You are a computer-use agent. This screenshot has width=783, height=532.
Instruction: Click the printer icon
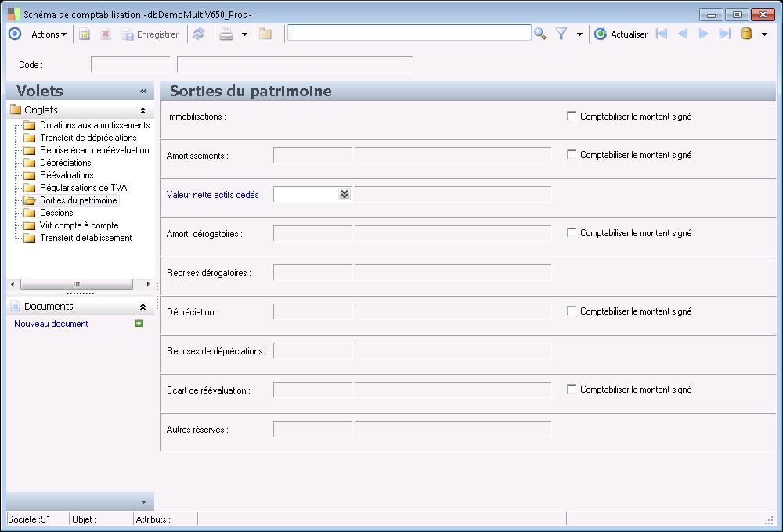(x=226, y=34)
